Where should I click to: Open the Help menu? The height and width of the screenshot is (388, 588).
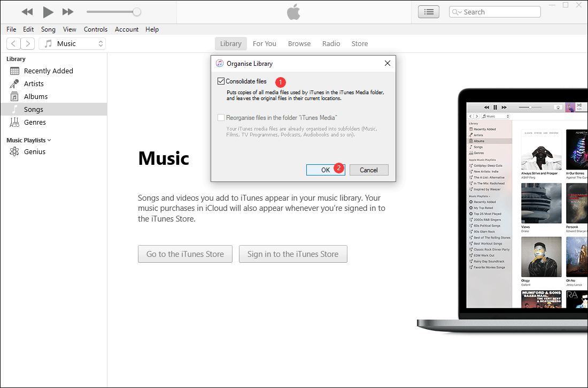(x=152, y=29)
